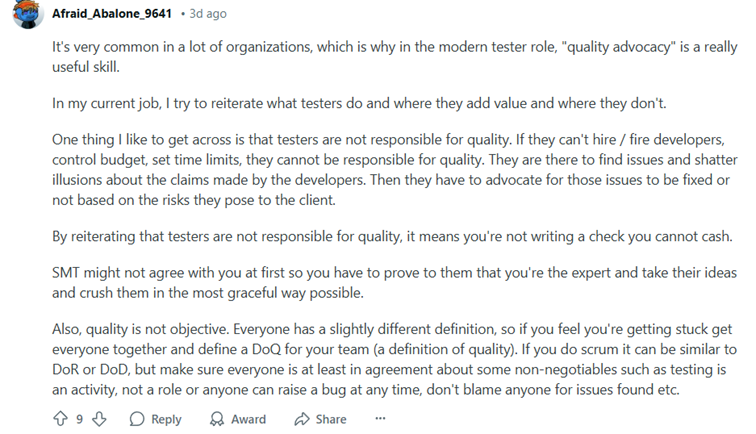Click the Reply text label
756x434 pixels.
166,419
